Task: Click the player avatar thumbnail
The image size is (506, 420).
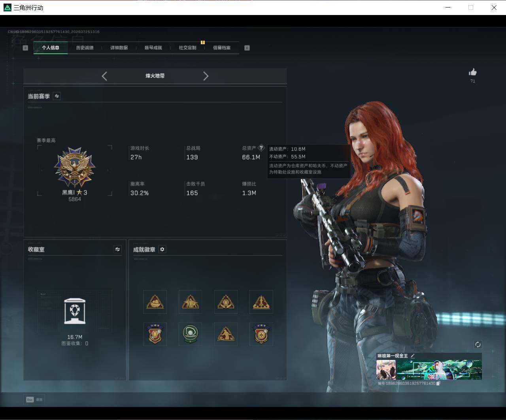Action: (386, 369)
